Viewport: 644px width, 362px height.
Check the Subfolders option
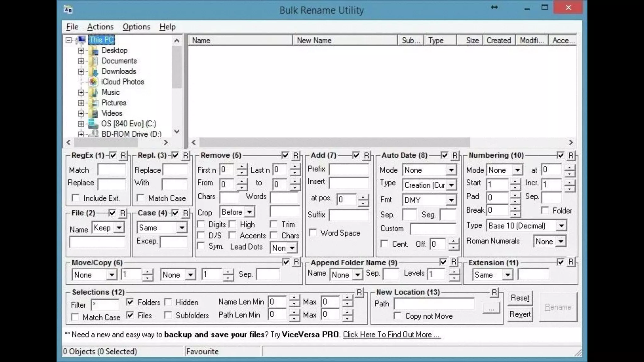click(x=168, y=315)
